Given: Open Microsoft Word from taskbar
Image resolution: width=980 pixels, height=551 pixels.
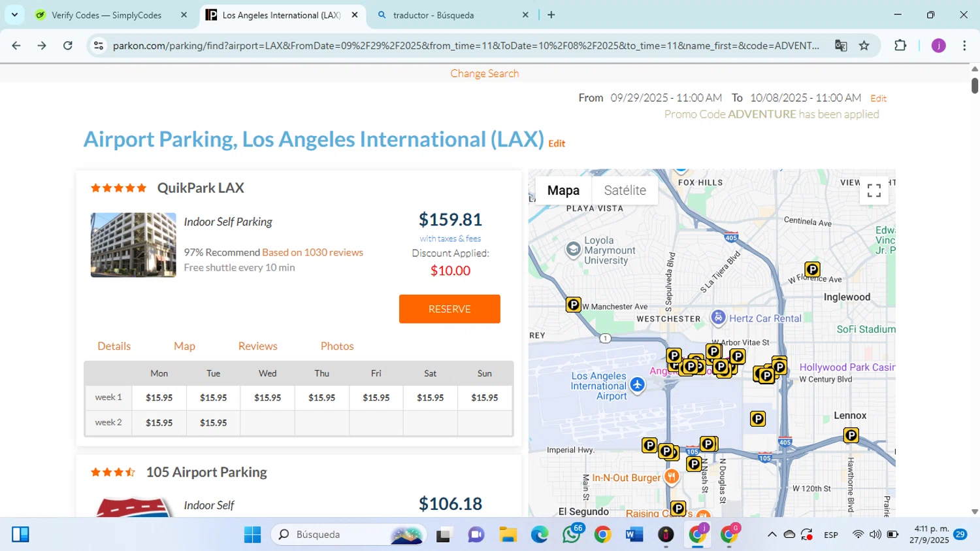Looking at the screenshot, I should 634,535.
